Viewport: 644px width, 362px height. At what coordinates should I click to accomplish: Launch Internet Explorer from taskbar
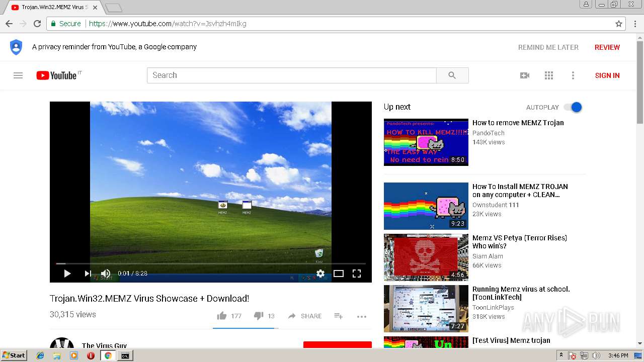pos(40,355)
